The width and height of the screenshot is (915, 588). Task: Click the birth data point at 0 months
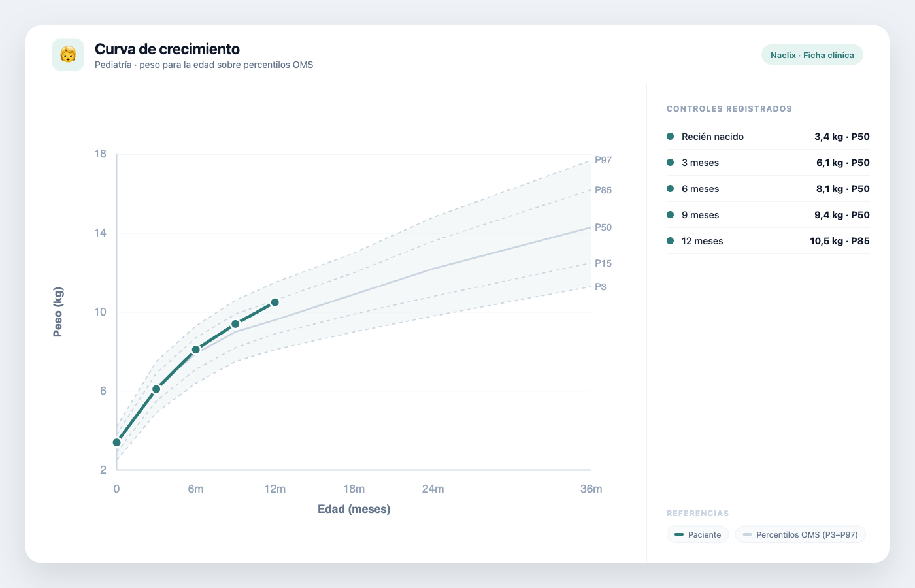click(x=117, y=442)
